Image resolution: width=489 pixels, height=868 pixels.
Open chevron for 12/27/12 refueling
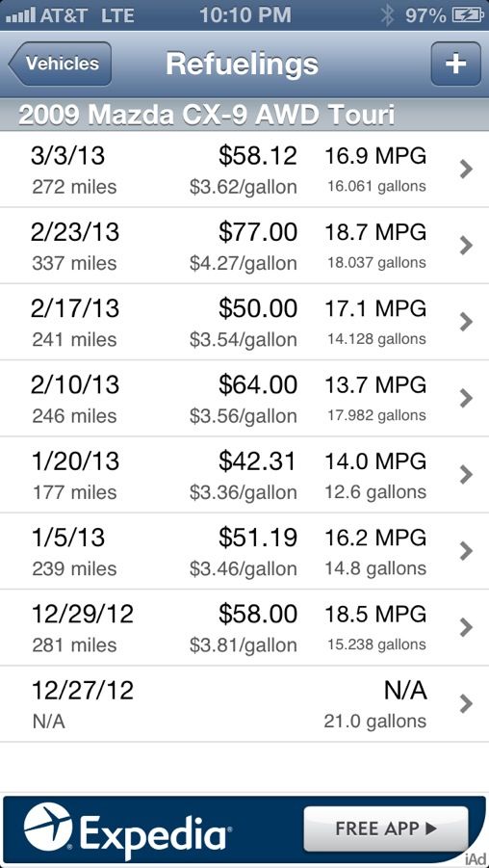pos(466,704)
